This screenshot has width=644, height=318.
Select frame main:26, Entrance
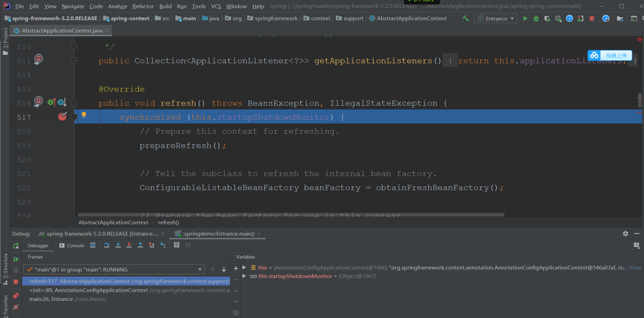click(126, 299)
